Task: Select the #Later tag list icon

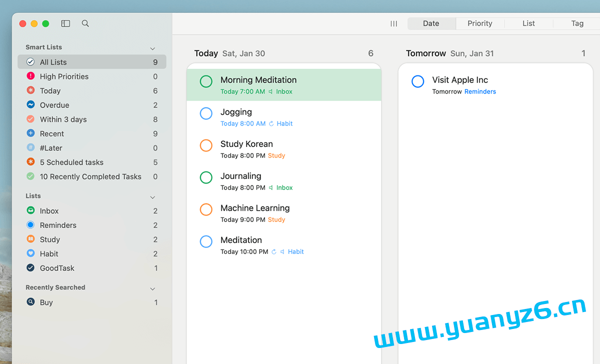Action: 30,148
